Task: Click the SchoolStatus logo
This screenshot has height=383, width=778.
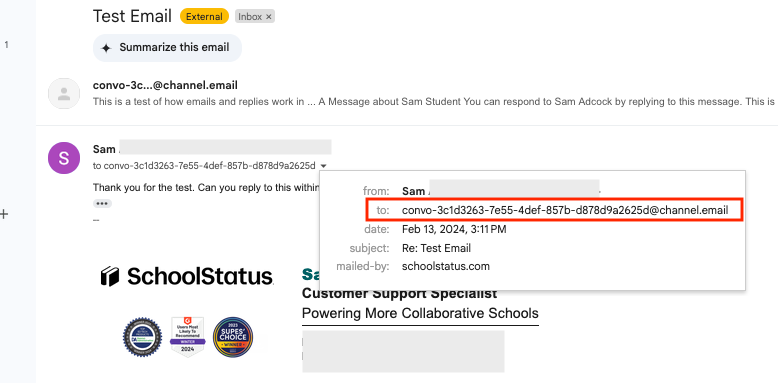Action: click(187, 276)
